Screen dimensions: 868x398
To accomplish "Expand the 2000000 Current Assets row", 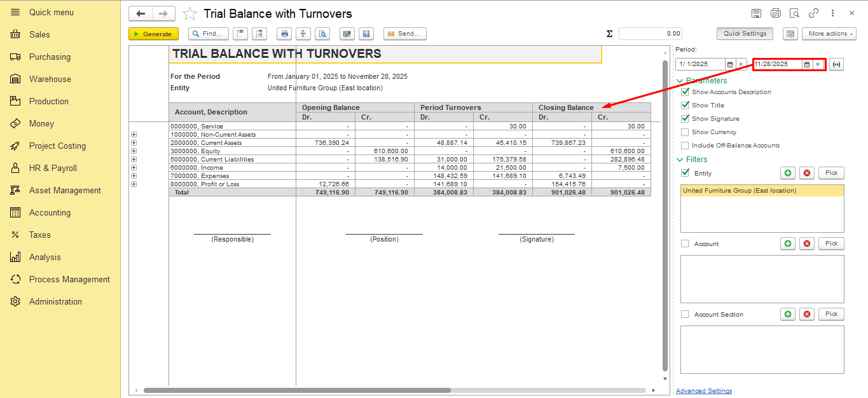I will click(134, 143).
